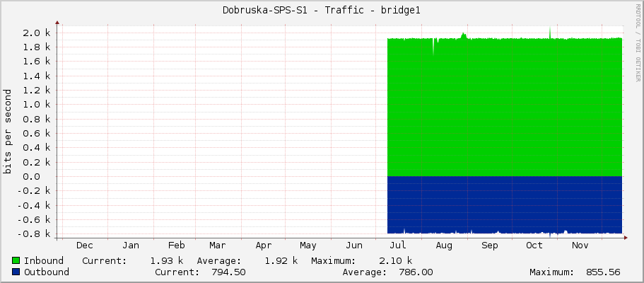Screen dimensions: 644x283
Task: Pick the Oct label on the x-axis
Action: click(x=534, y=246)
